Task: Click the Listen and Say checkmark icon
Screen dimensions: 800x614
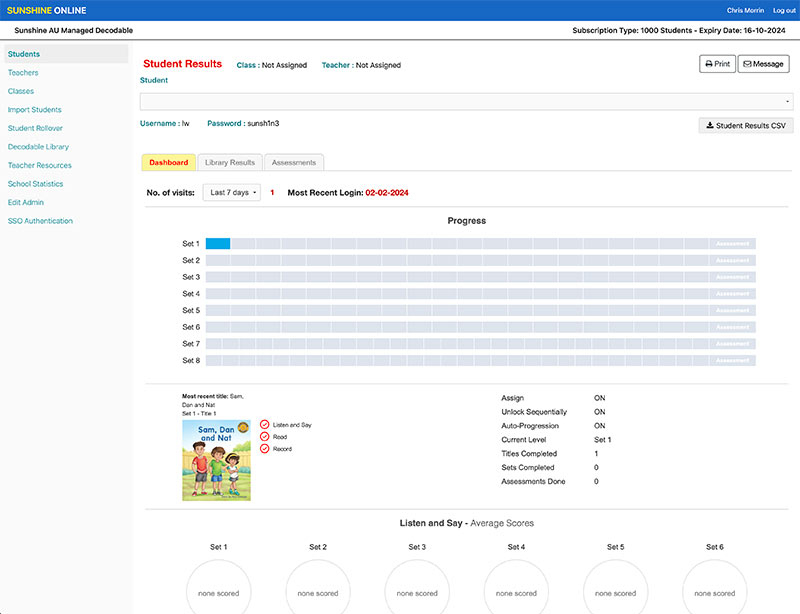Action: tap(264, 425)
